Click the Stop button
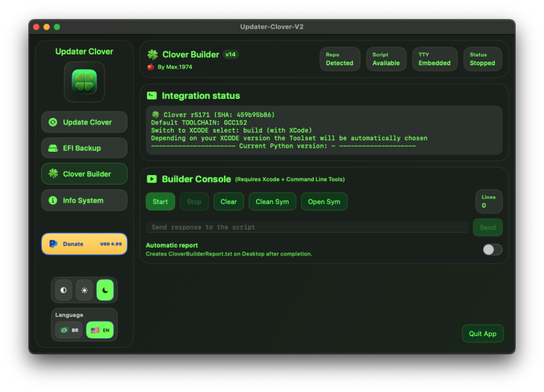Viewport: 544px width, 392px height. click(194, 202)
